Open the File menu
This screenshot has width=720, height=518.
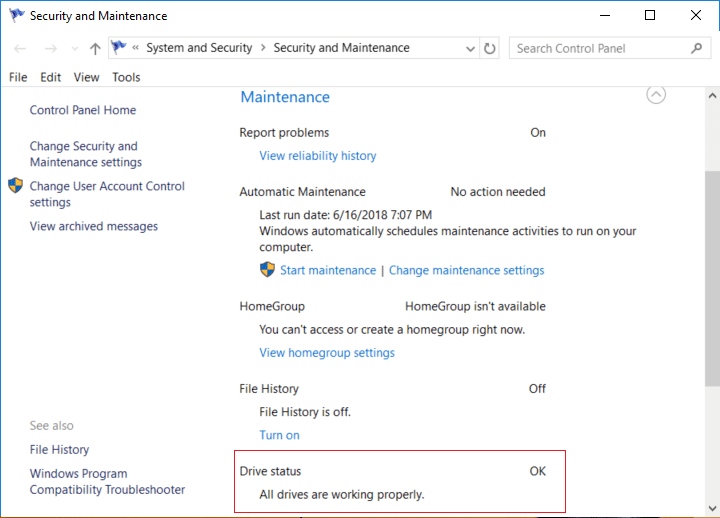18,77
